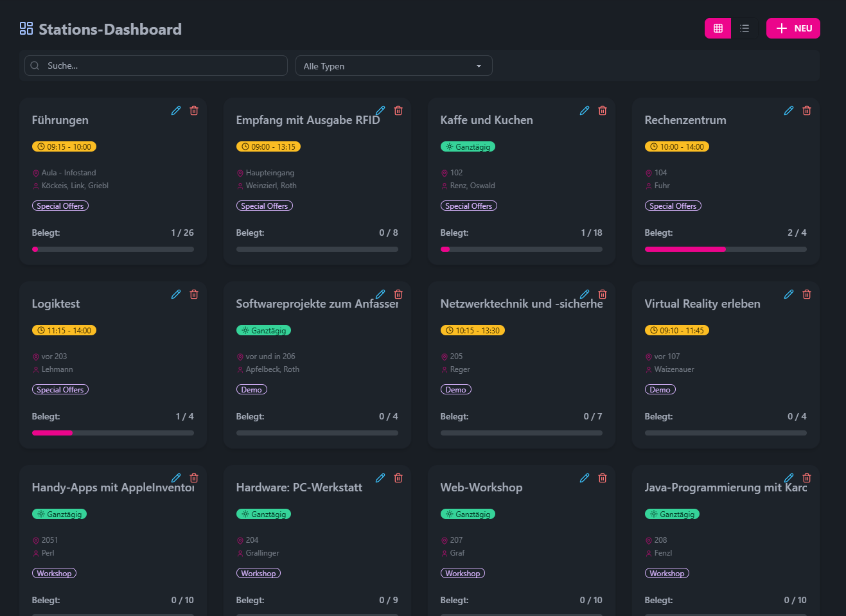The image size is (846, 616).
Task: Click the Rechenzentrum occupancy progress bar
Action: (725, 249)
